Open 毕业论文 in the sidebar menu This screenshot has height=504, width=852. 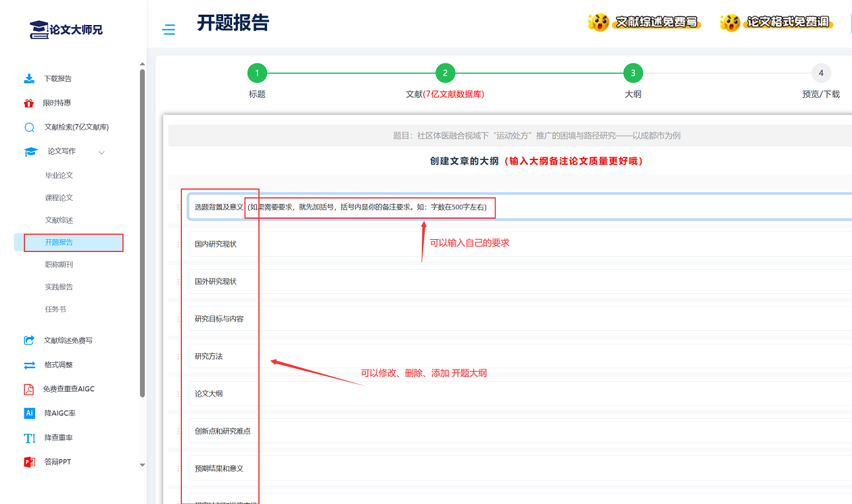click(x=59, y=176)
